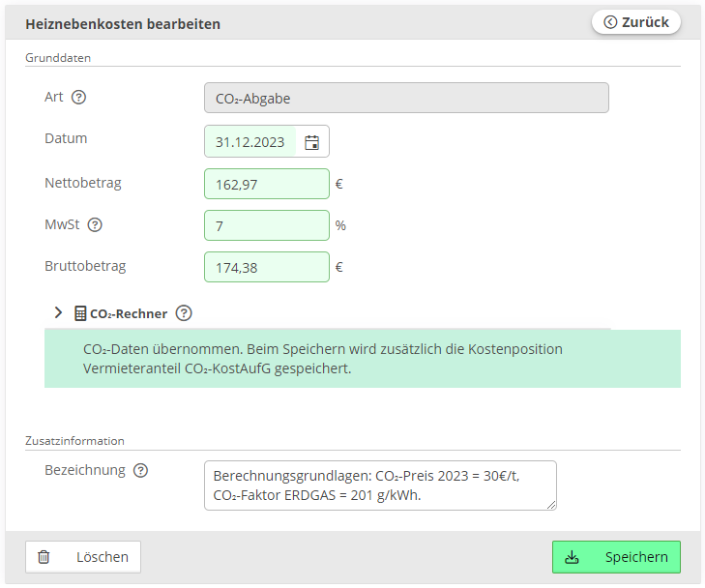
Task: Click the MwSt percentage input
Action: (x=267, y=225)
